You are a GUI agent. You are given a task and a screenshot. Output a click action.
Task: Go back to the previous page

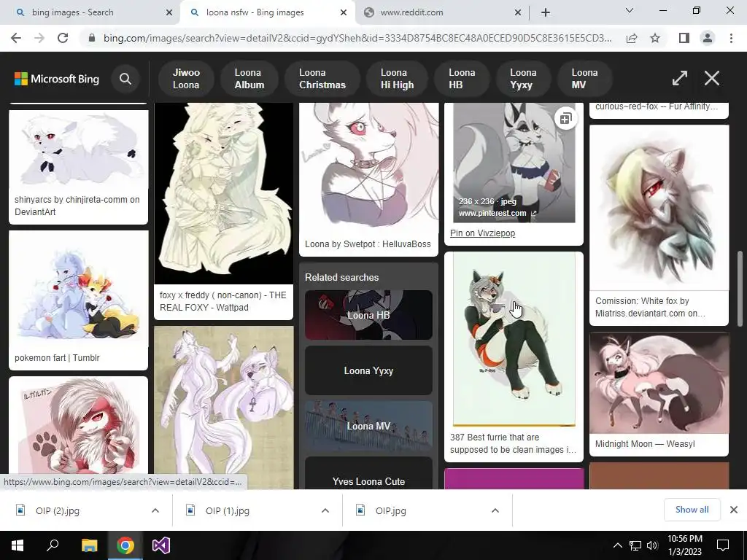16,38
